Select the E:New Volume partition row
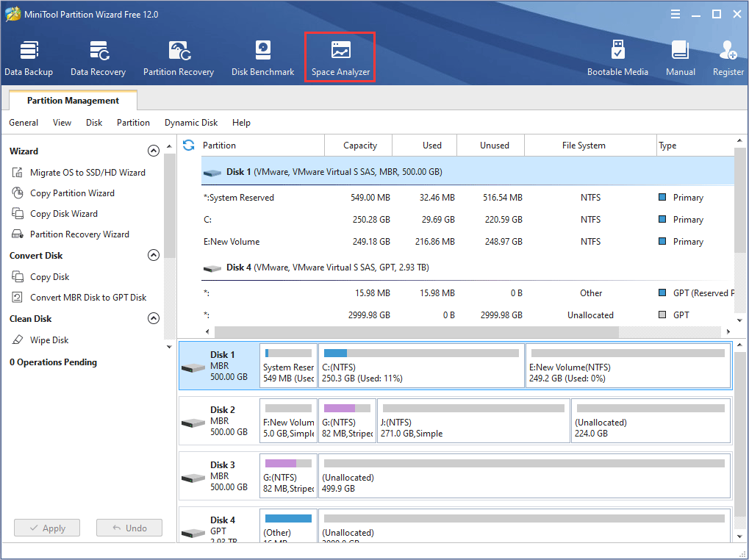 467,242
